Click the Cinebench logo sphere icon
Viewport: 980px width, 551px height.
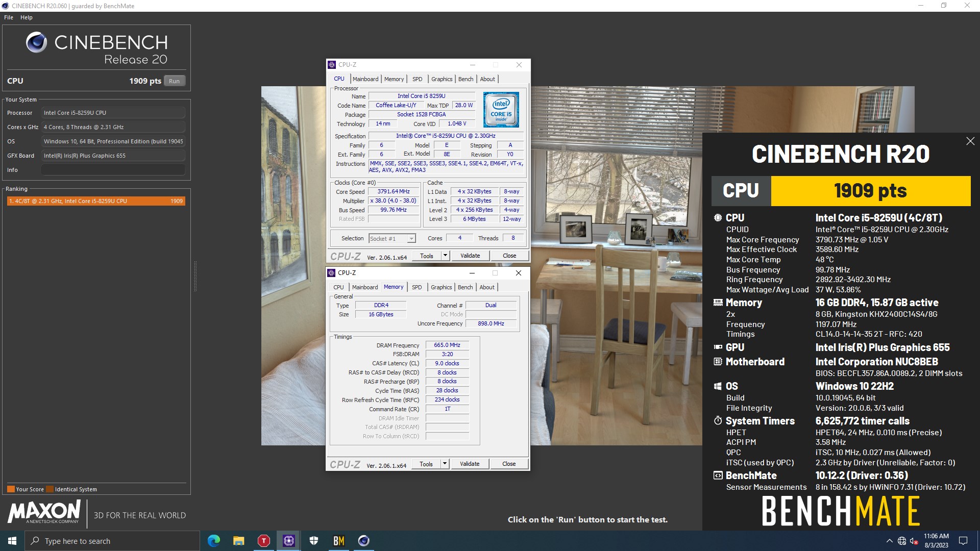[36, 42]
